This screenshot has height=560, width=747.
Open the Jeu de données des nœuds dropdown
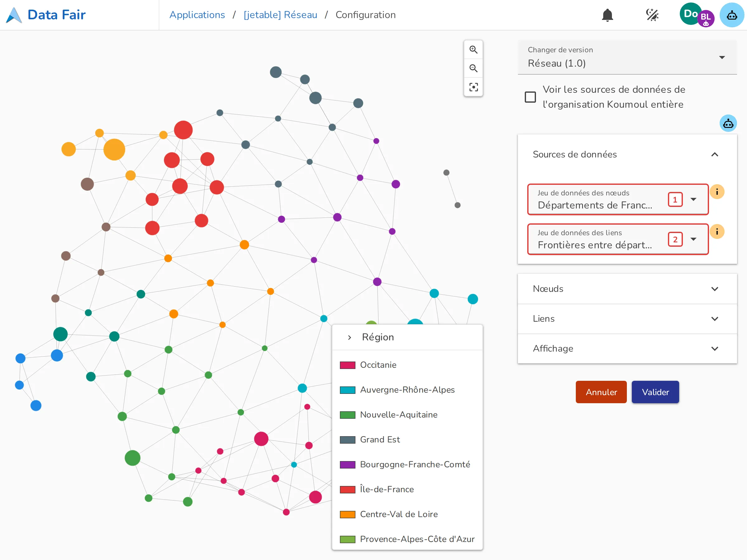[x=618, y=199]
